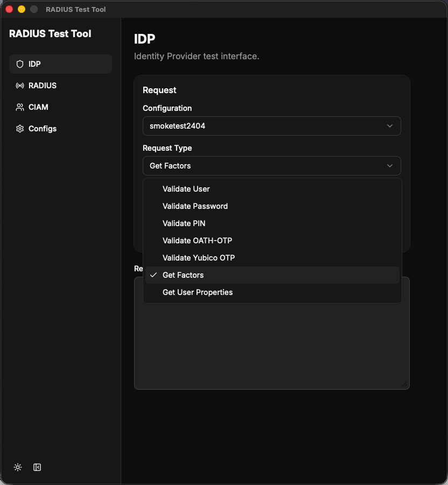Choose Validate User from the list

pyautogui.click(x=272, y=189)
